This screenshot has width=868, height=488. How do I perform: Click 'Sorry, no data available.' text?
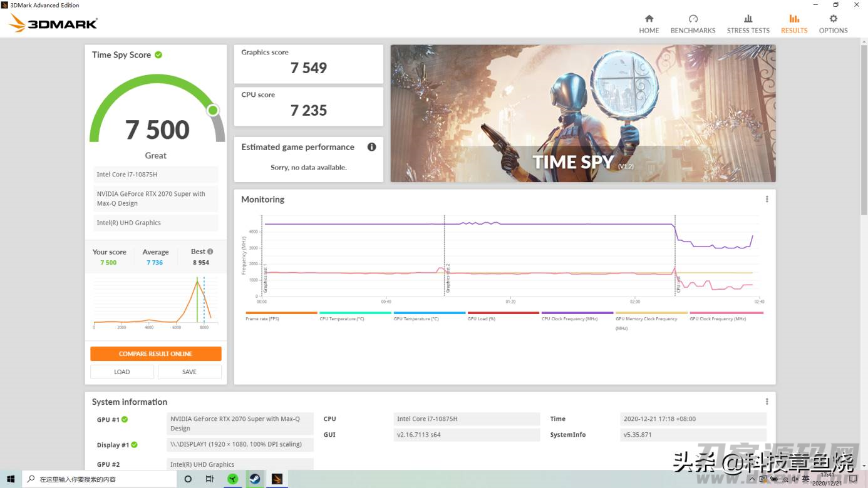[309, 168]
